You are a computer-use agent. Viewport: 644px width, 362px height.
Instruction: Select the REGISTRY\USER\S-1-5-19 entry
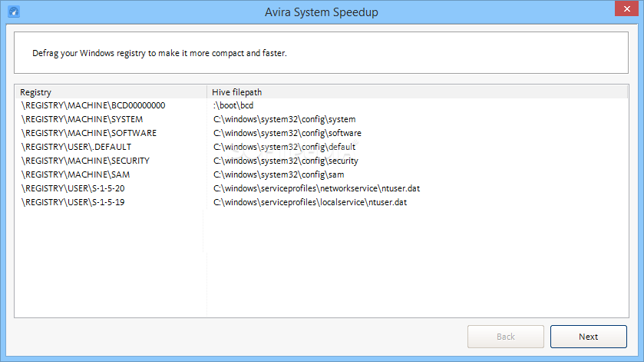click(x=73, y=202)
